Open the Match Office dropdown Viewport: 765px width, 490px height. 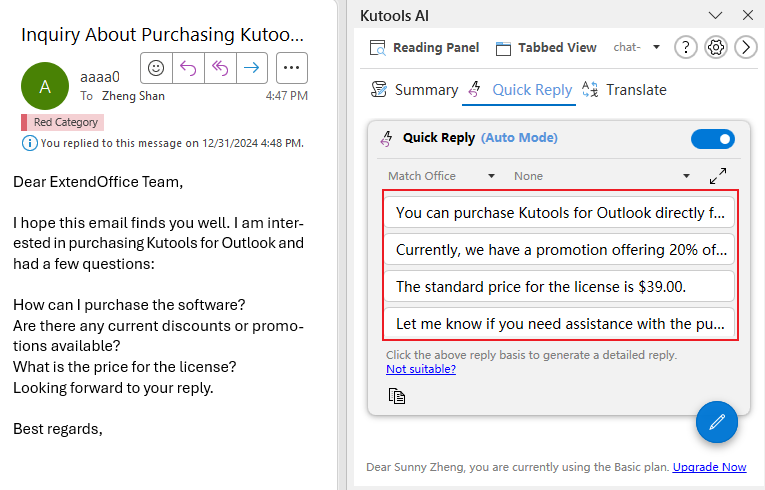point(441,176)
